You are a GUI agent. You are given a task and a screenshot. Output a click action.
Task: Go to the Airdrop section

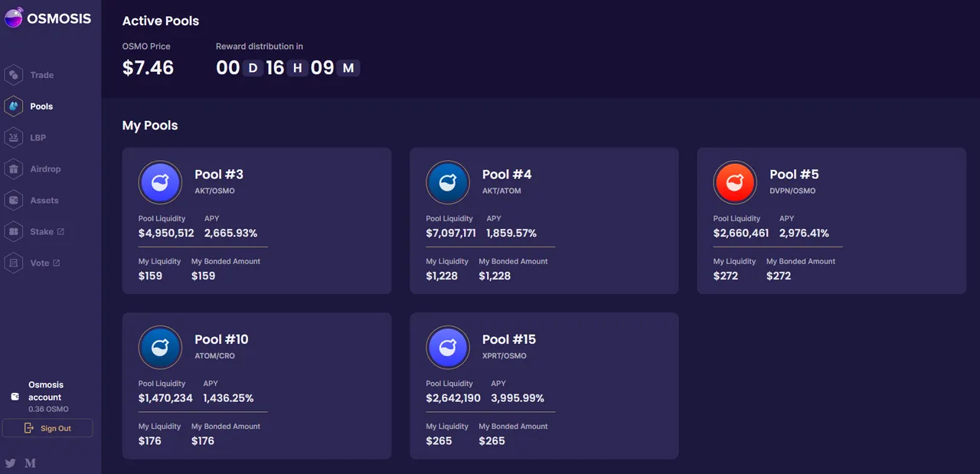point(45,169)
